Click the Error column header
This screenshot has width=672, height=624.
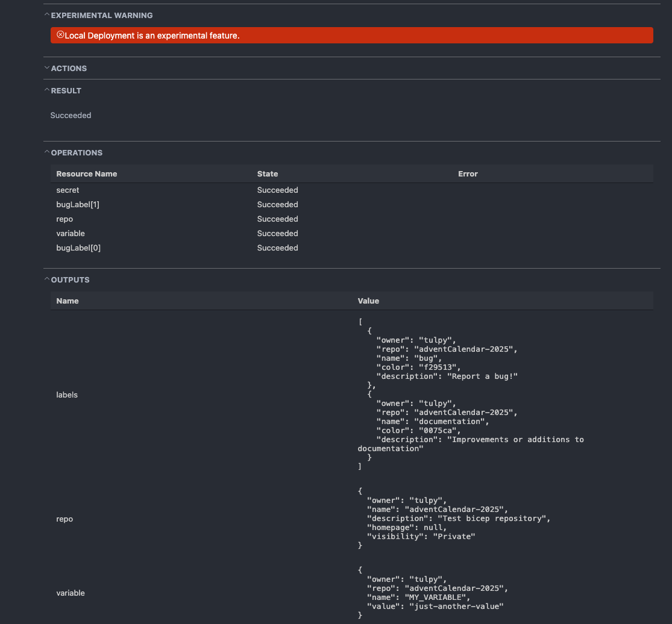click(x=468, y=174)
